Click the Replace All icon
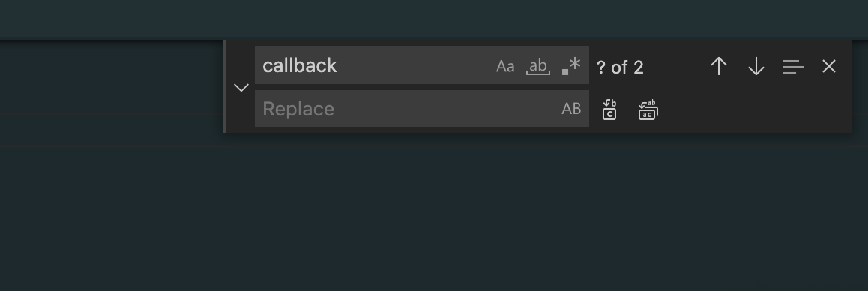 (x=648, y=109)
